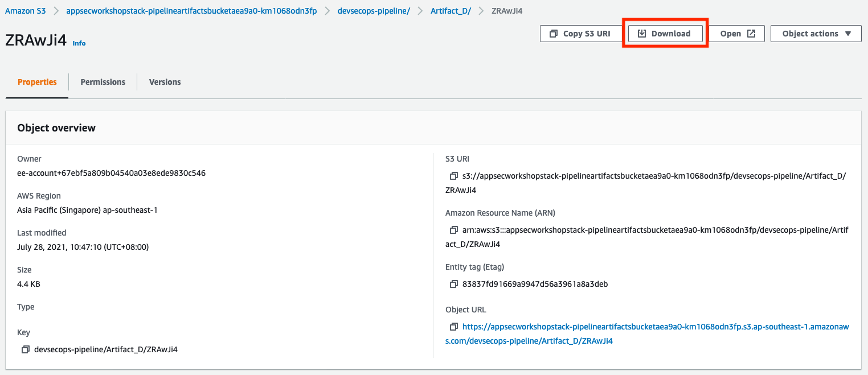Open the Info link beside ZRAwJi4
Viewport: 868px width, 375px height.
(x=79, y=43)
